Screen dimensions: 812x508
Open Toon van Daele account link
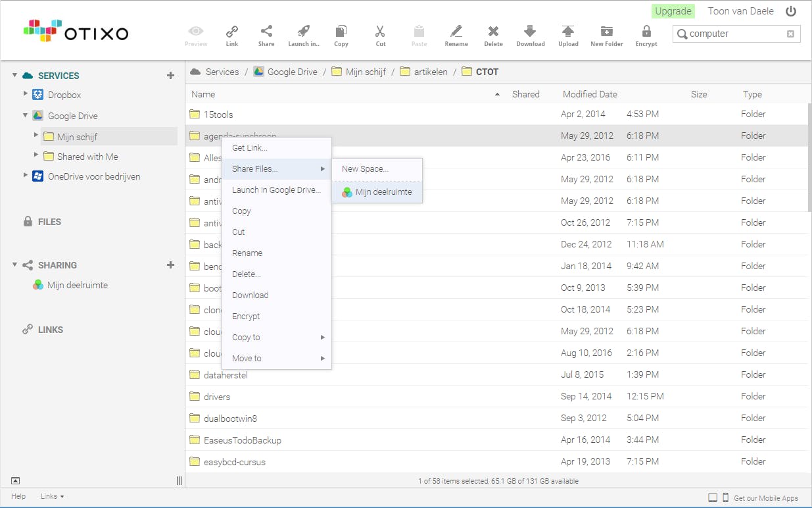pyautogui.click(x=741, y=11)
